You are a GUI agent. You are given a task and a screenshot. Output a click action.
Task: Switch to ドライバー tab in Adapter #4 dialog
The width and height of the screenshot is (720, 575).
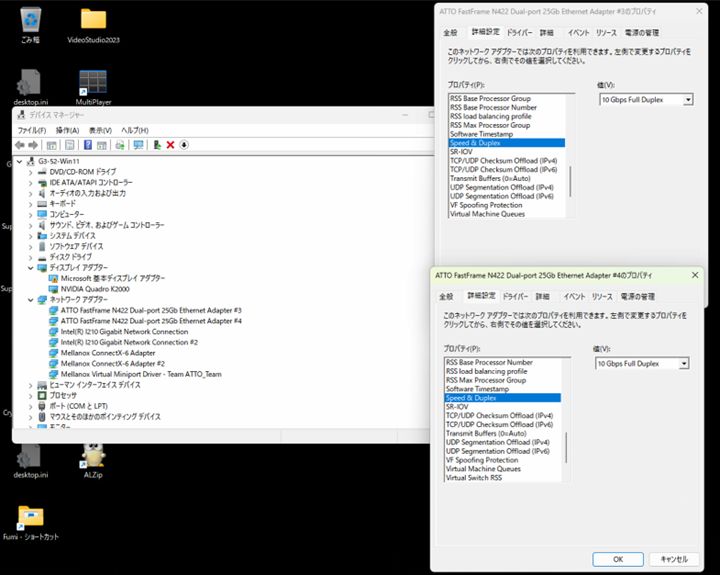516,297
